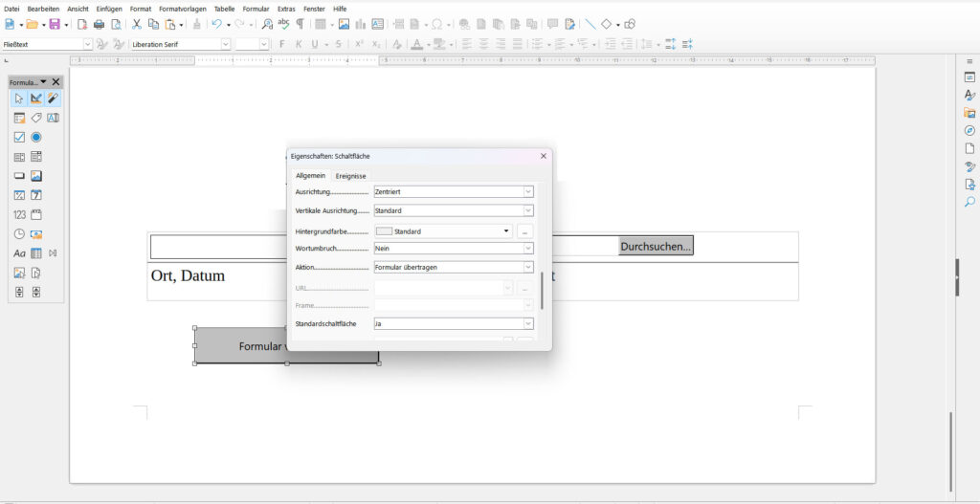Click the ... button beside Hintergrundfarbe
Screen dimensions: 980x504
524,231
